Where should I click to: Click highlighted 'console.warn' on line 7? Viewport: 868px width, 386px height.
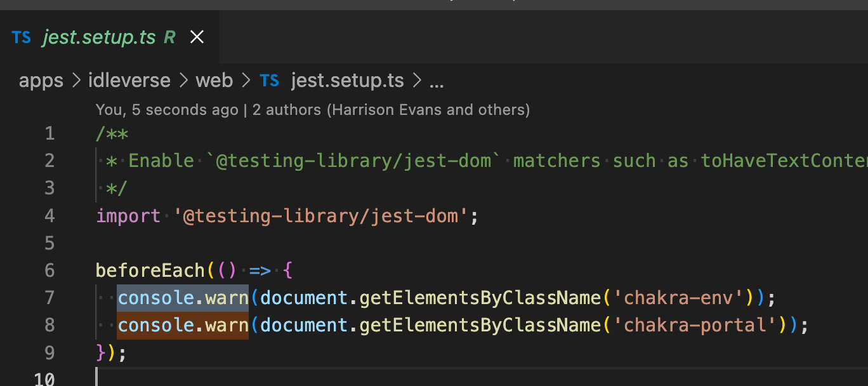pyautogui.click(x=183, y=297)
